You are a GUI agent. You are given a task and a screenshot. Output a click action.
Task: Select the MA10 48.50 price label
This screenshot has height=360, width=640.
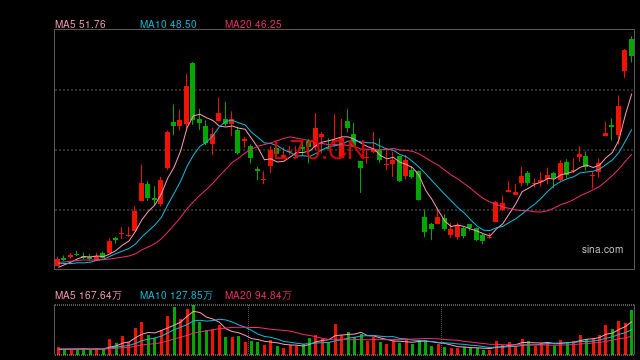coord(168,24)
